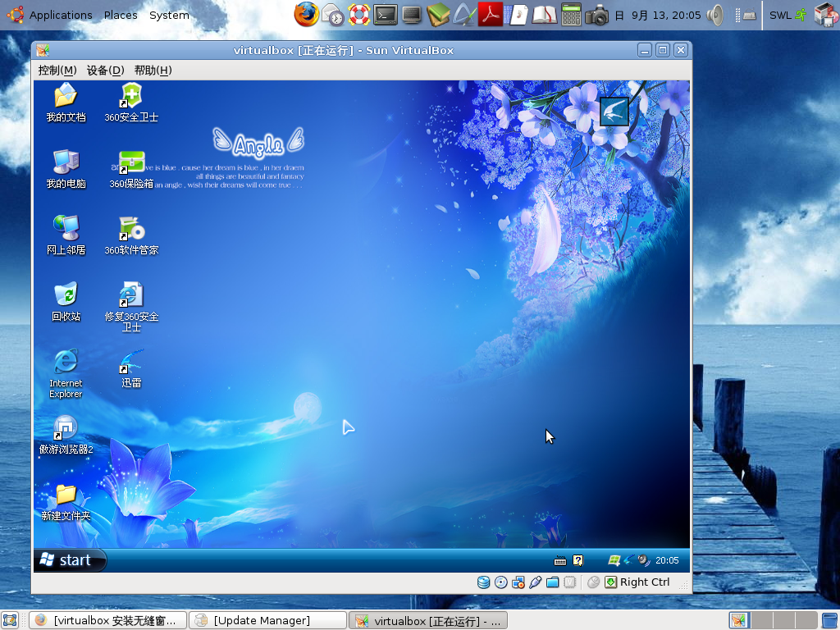Click the hard disk activity indicator in VirtualBox

point(484,582)
